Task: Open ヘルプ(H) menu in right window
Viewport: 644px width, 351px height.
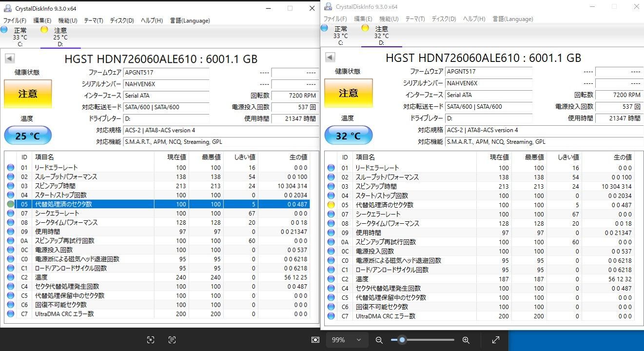Action: point(474,19)
